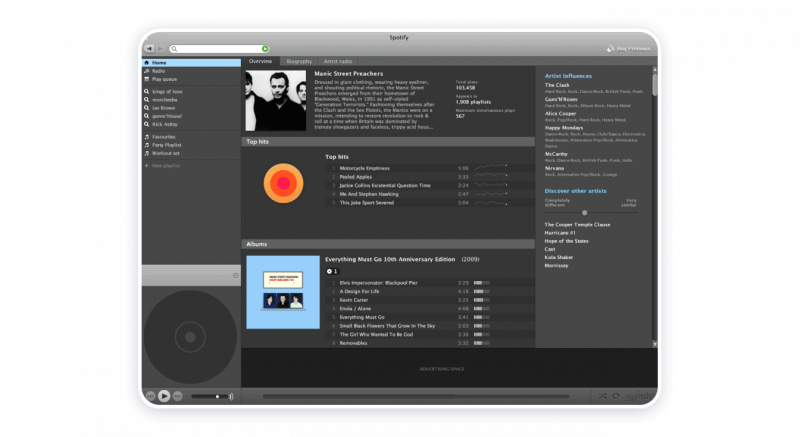Viewport: 800px width, 437px height.
Task: Click magnifier icon beside Rick Astley
Action: [x=147, y=124]
